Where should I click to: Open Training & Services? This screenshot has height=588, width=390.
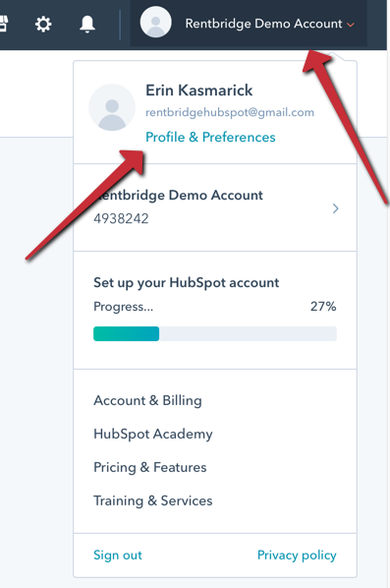[x=153, y=500]
